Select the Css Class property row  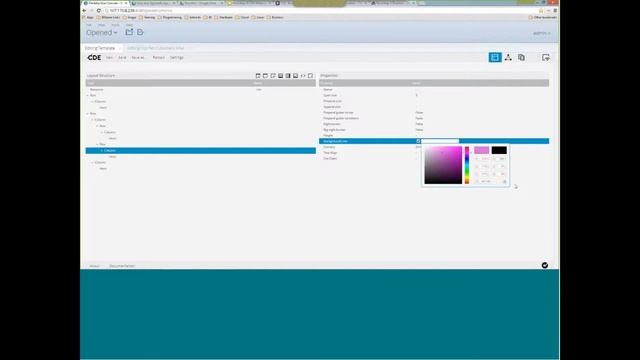point(370,158)
